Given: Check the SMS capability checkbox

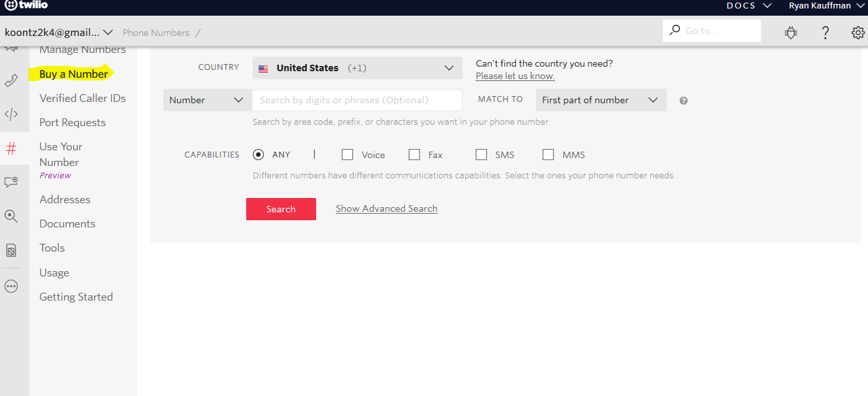Looking at the screenshot, I should pos(481,155).
